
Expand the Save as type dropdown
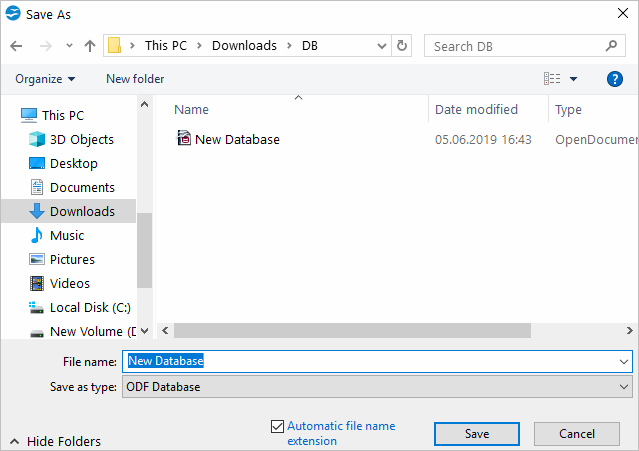625,387
